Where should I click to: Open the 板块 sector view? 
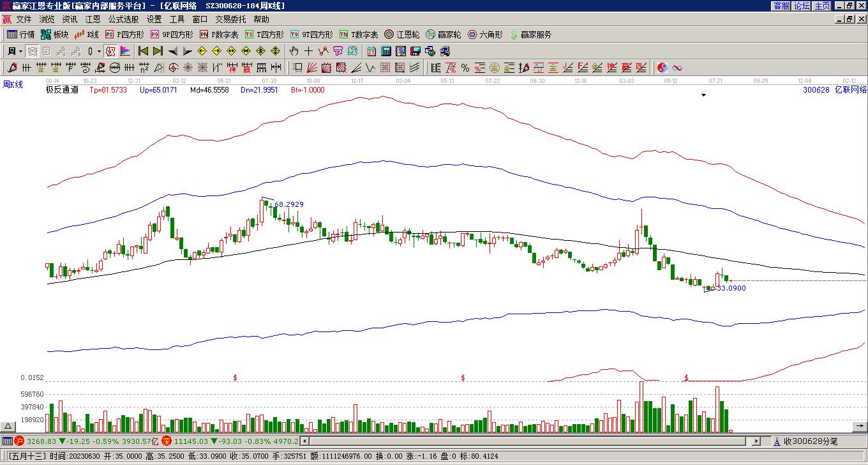(55, 34)
